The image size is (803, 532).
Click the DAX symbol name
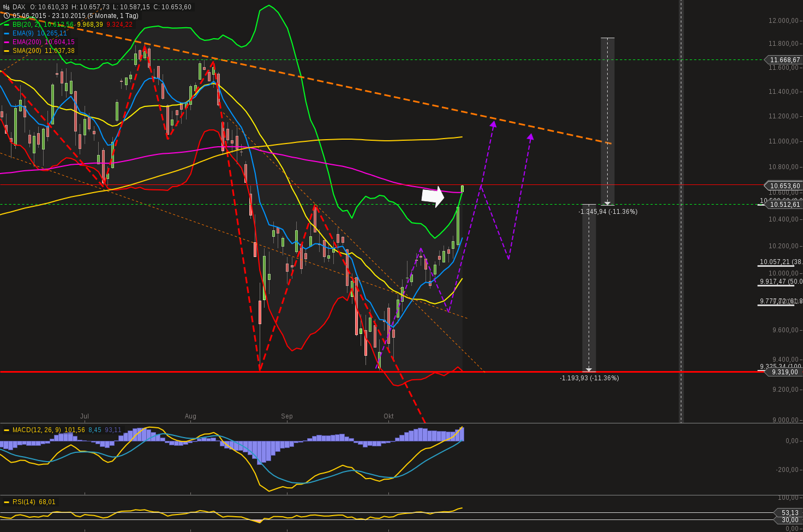[19, 7]
